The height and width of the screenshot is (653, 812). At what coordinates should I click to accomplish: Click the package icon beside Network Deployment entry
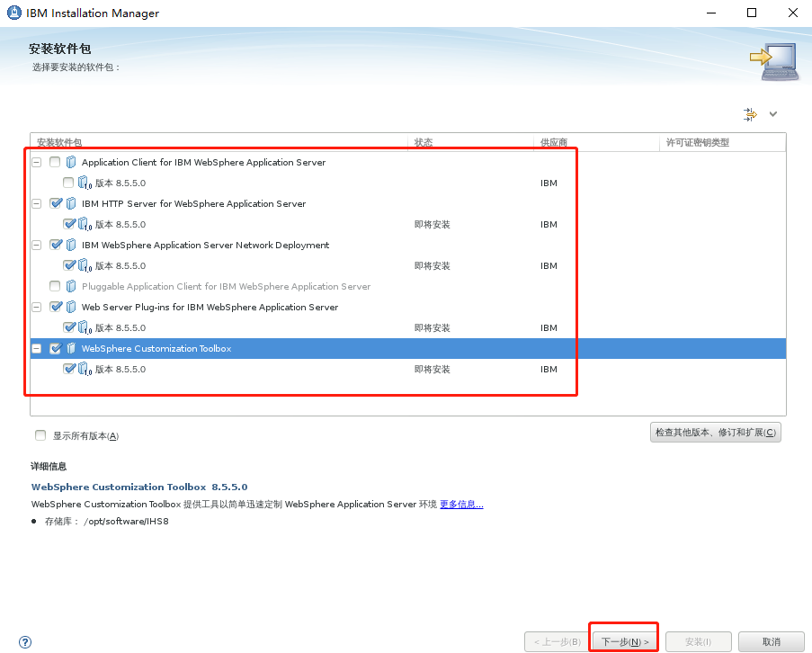coord(71,244)
